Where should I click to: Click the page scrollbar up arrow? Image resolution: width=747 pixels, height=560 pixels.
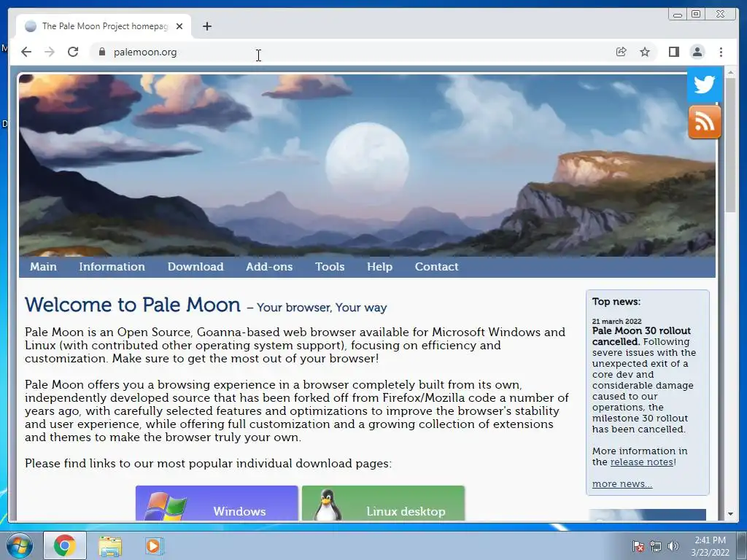730,73
